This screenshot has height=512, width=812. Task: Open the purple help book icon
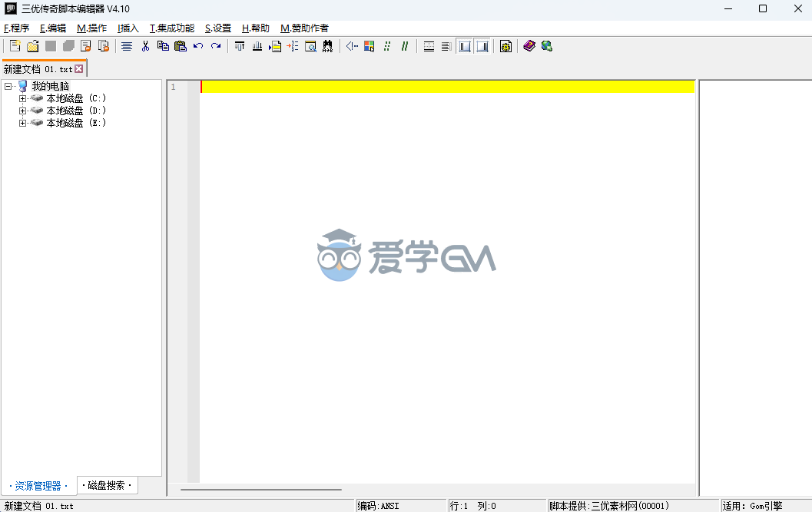pyautogui.click(x=529, y=46)
